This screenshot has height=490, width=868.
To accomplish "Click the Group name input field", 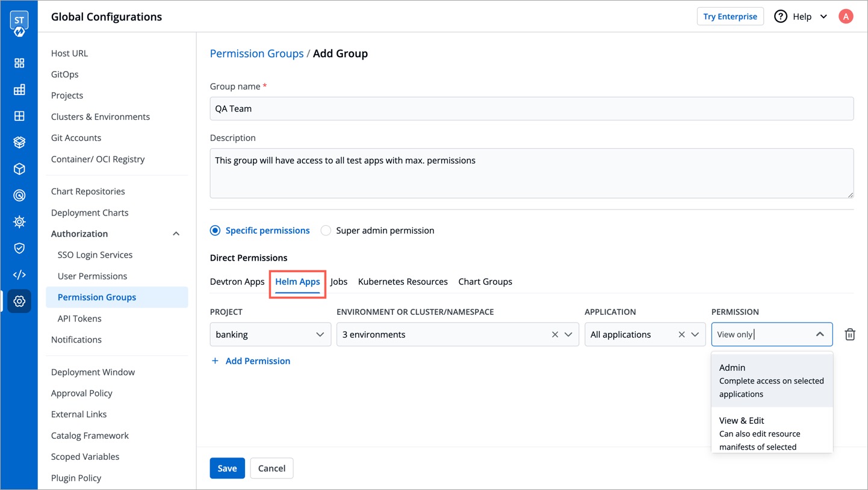I will 531,109.
